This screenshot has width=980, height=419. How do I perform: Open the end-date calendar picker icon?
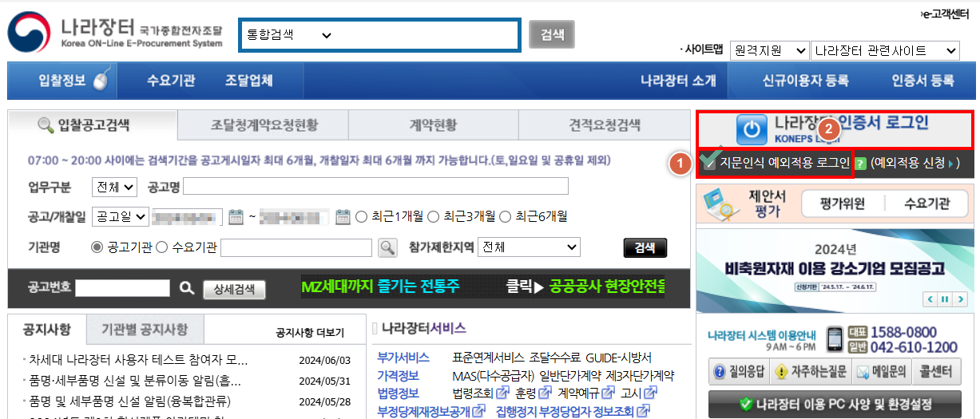click(x=343, y=216)
